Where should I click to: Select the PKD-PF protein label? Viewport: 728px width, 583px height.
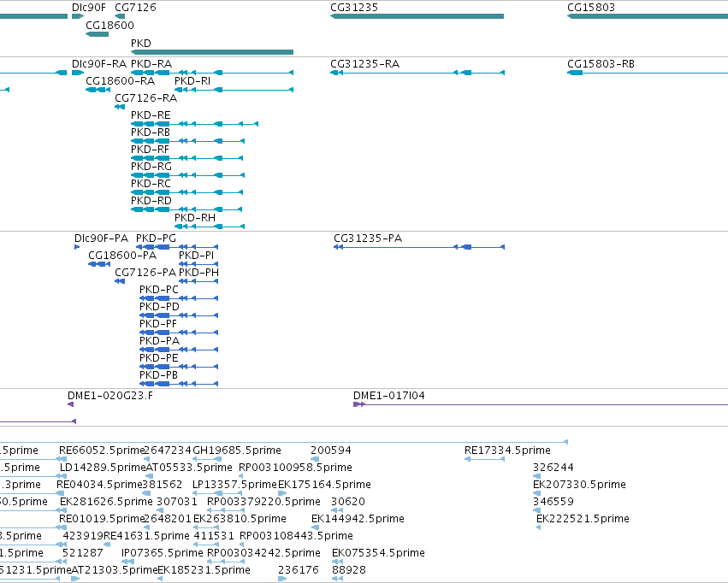[x=158, y=323]
